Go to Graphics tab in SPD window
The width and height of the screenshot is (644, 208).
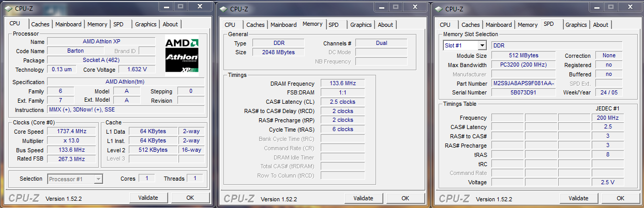(576, 25)
